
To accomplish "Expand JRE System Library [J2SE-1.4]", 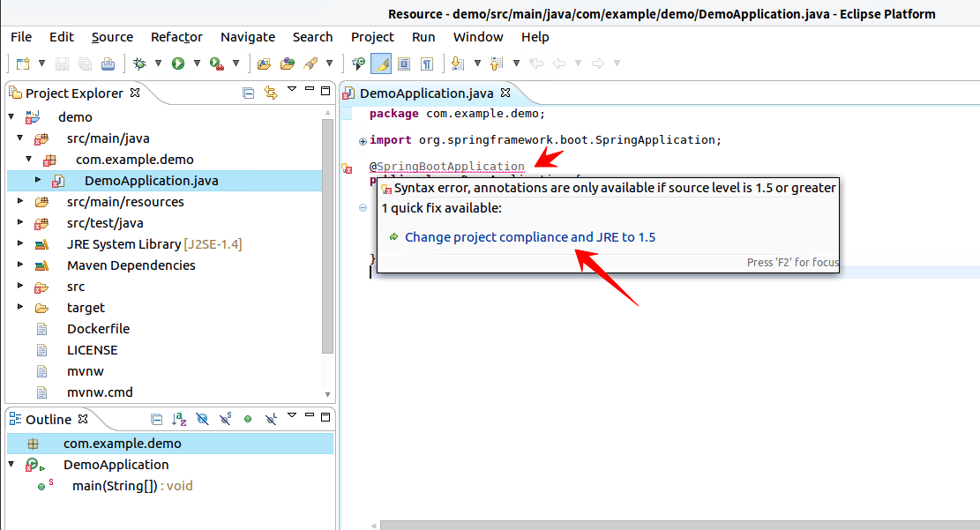I will tap(20, 243).
